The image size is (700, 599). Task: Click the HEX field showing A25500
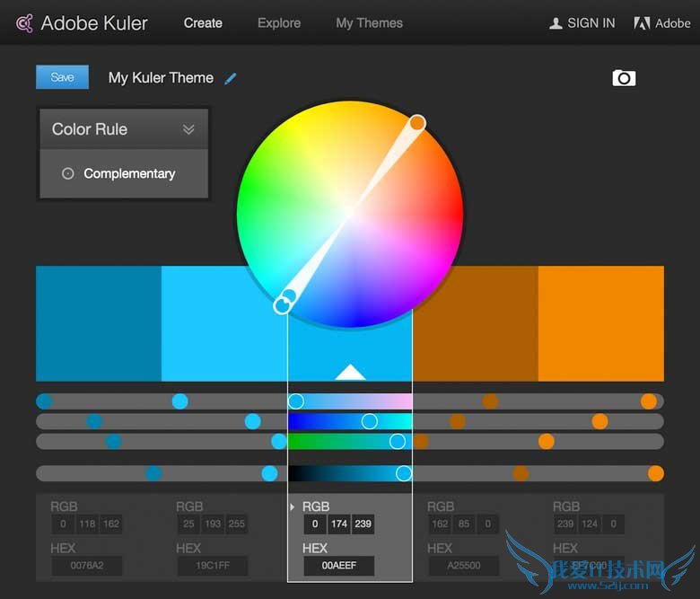(x=464, y=566)
